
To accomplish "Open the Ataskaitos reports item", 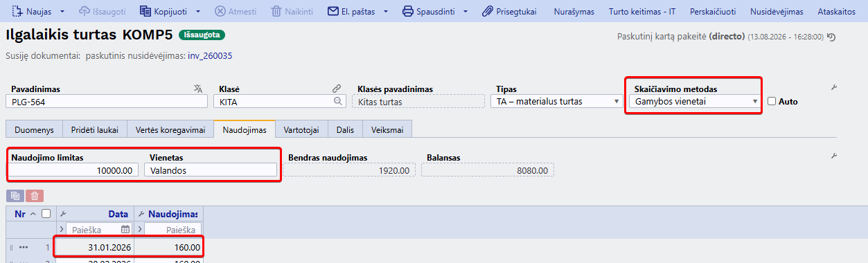I will point(836,12).
